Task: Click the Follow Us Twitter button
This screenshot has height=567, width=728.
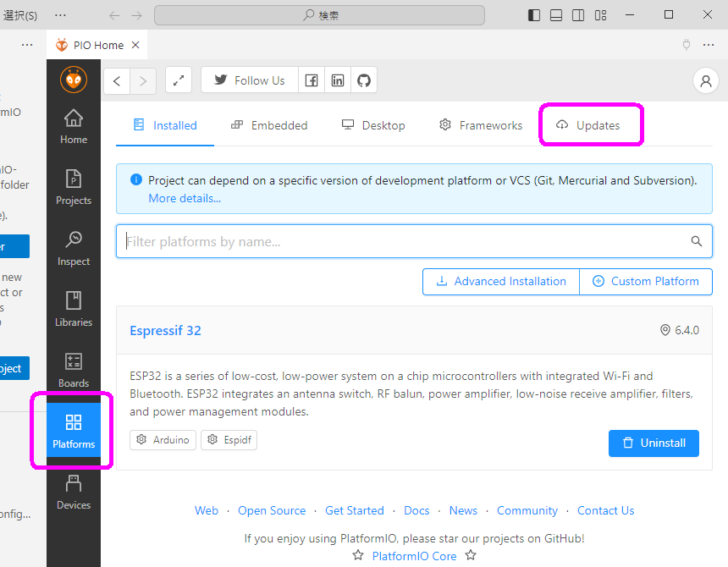Action: coord(250,80)
